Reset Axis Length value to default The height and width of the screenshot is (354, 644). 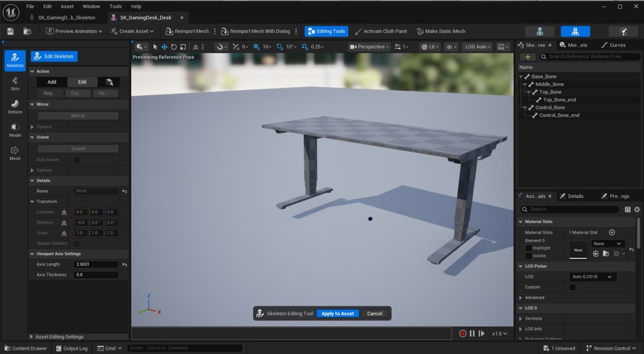(125, 264)
